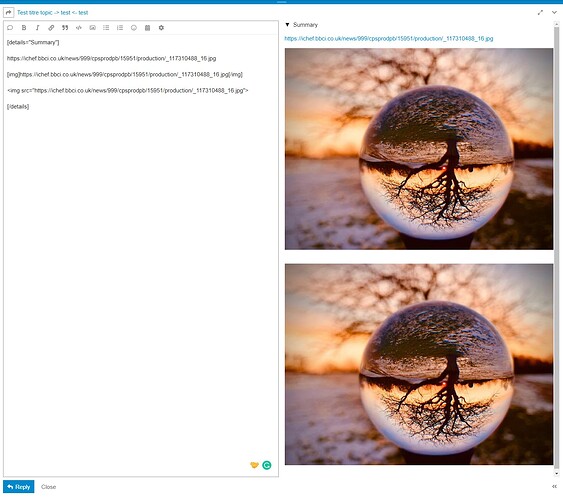This screenshot has height=500, width=563.
Task: Collapse the Summary details section
Action: pos(302,25)
